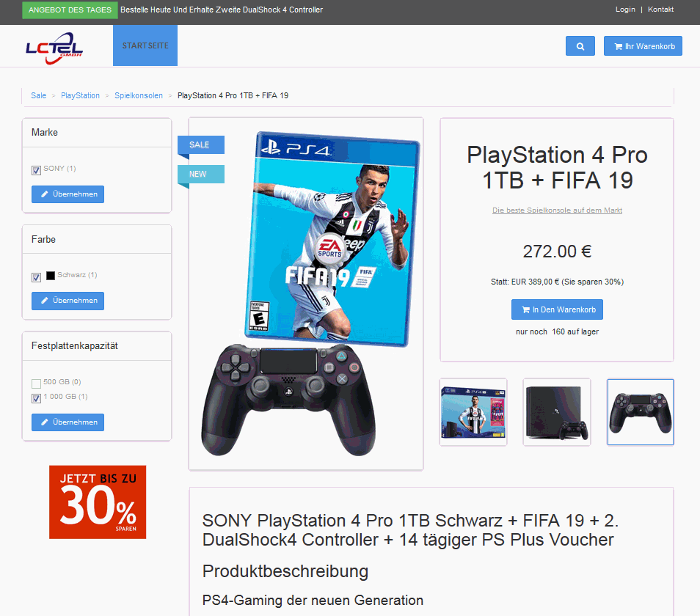Uncheck the SONY brand checkbox
The width and height of the screenshot is (700, 616).
point(36,170)
